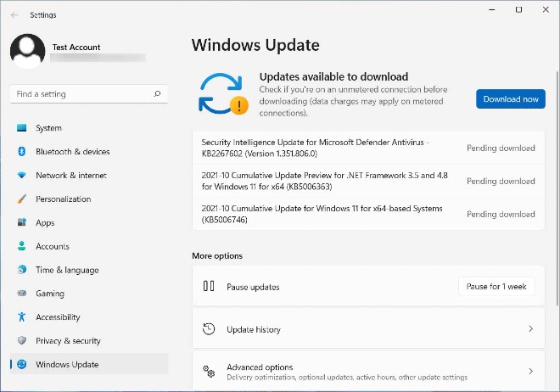Focus the Find a setting search box
Screen dimensions: 560x392
pos(81,94)
